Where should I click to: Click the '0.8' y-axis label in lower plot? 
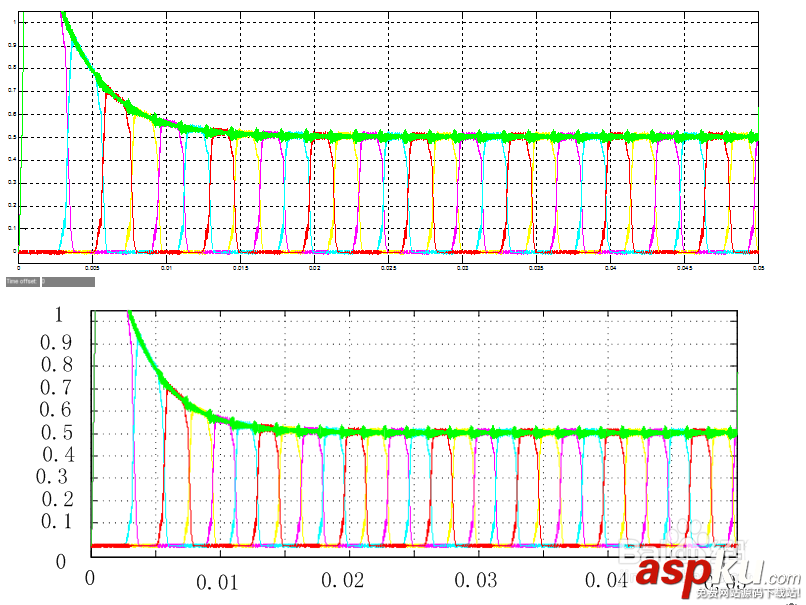(x=57, y=365)
